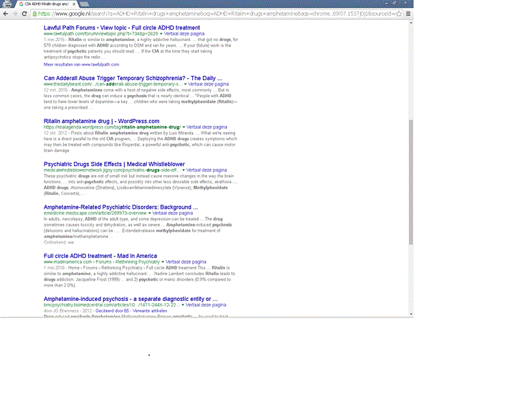Click Vertaal deze pagina for BMC Psychiatry result
The width and height of the screenshot is (525, 420).
click(x=206, y=305)
